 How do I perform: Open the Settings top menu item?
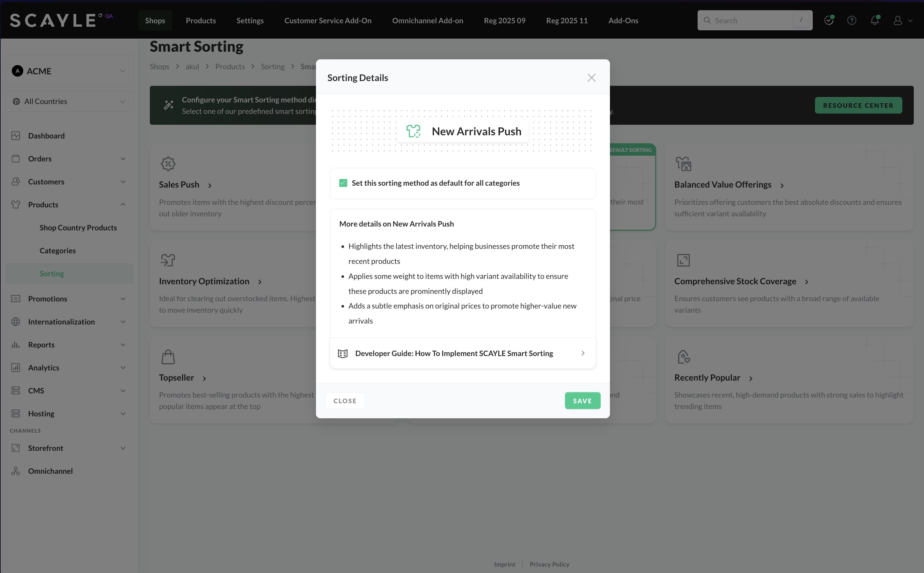[x=250, y=20]
